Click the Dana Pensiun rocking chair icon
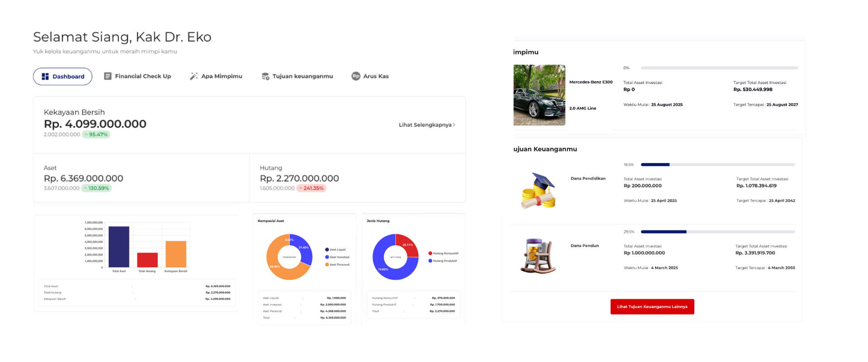 pos(538,256)
